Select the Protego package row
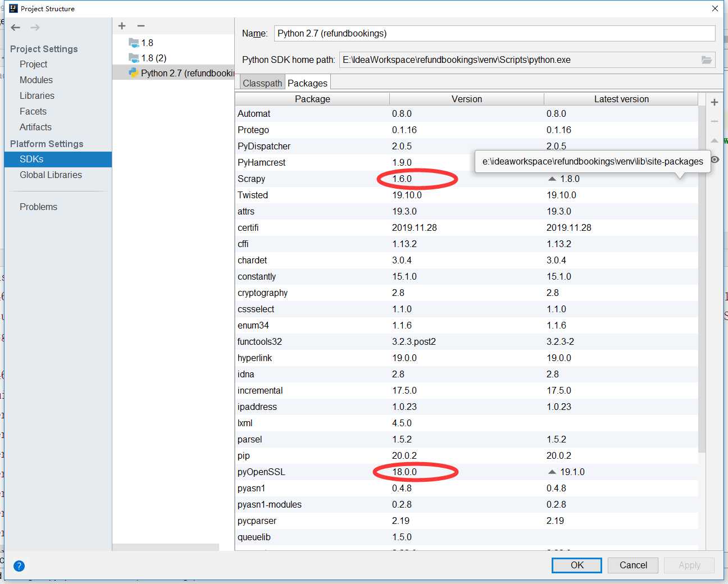The height and width of the screenshot is (584, 728). (x=467, y=130)
